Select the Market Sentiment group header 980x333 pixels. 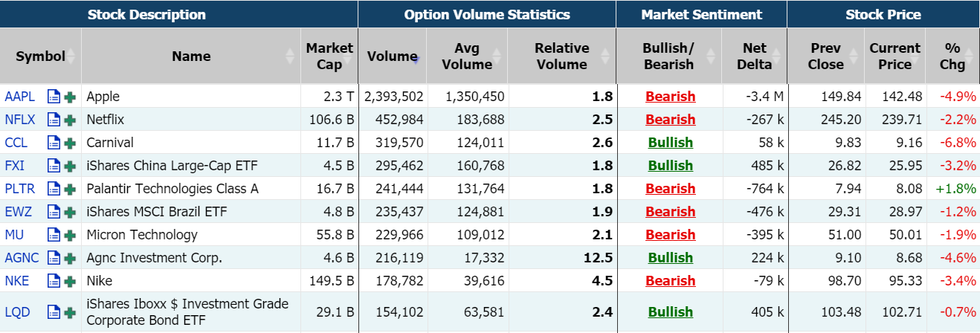[x=702, y=14]
